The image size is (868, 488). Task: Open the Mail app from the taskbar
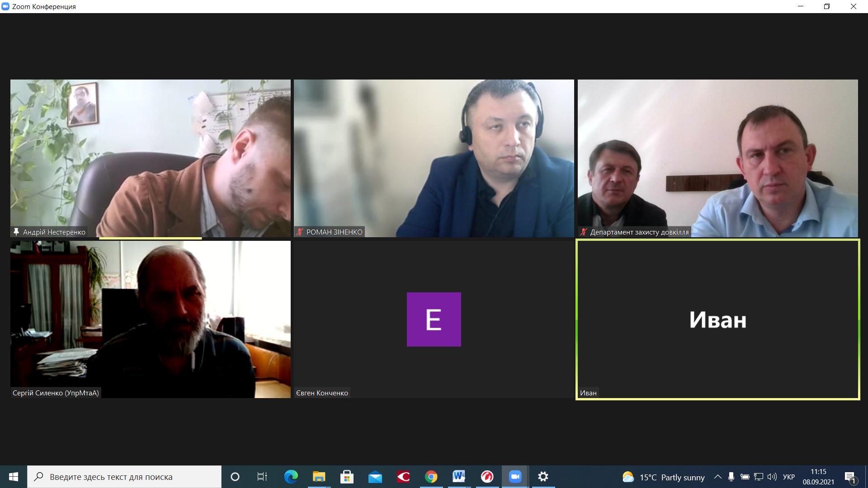(375, 477)
